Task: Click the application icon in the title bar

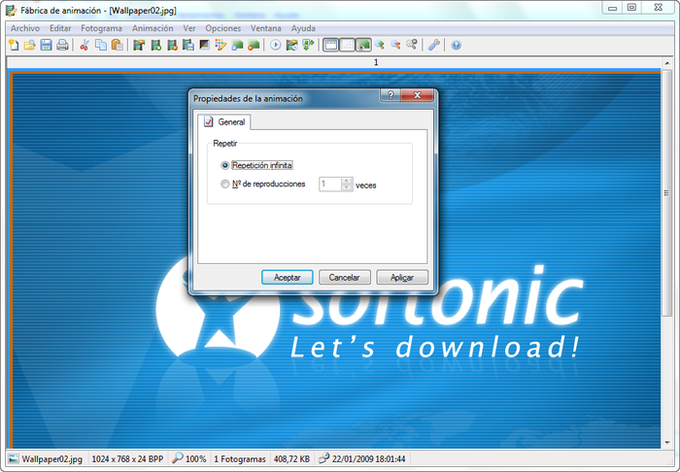Action: [11, 10]
